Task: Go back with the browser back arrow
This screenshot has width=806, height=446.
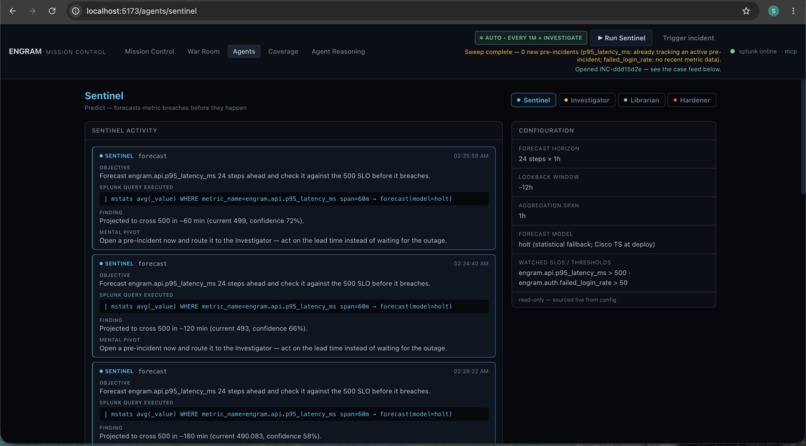Action: click(13, 11)
